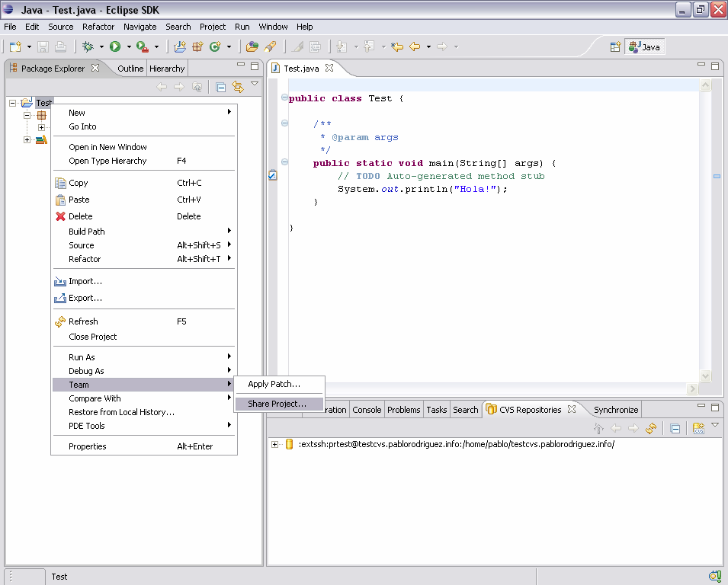Click the Back navigation arrow in main toolbar
This screenshot has height=585, width=728.
pos(415,46)
